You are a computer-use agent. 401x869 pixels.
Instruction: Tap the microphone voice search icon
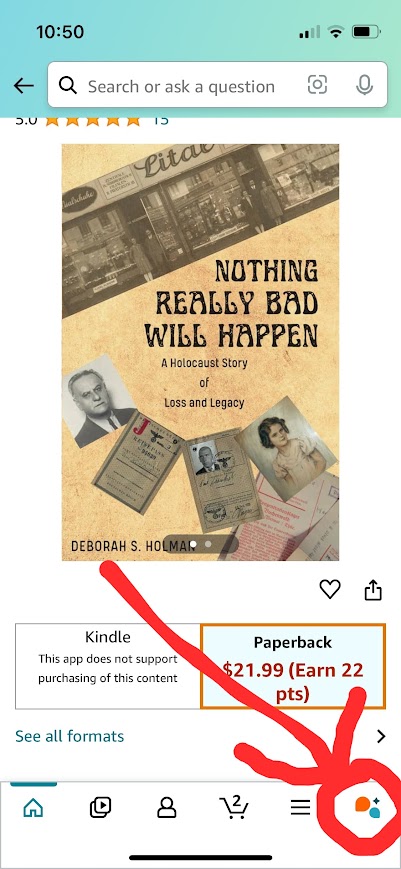[x=364, y=85]
